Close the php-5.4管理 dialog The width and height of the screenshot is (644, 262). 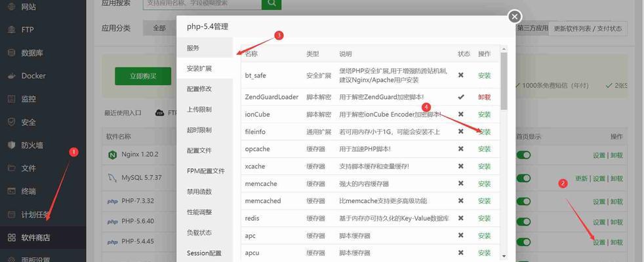click(515, 17)
